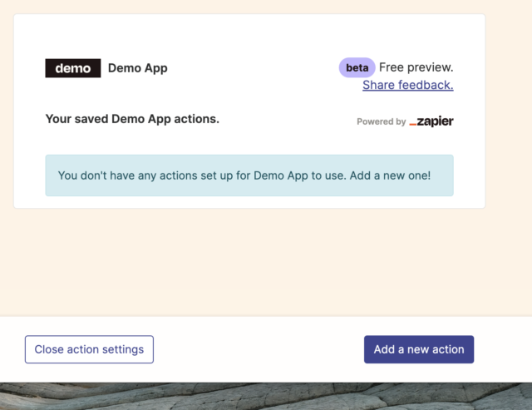Open the Share feedback link
Viewport: 532px width, 410px height.
click(x=408, y=85)
